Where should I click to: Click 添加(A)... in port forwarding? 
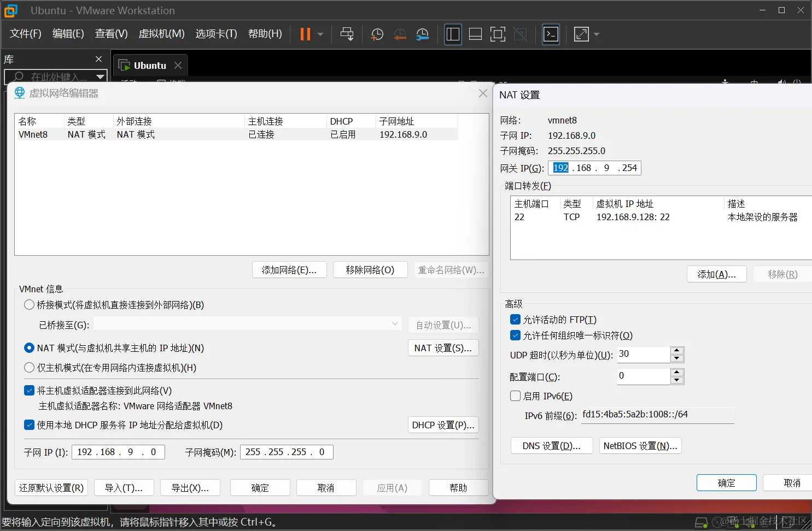point(717,274)
